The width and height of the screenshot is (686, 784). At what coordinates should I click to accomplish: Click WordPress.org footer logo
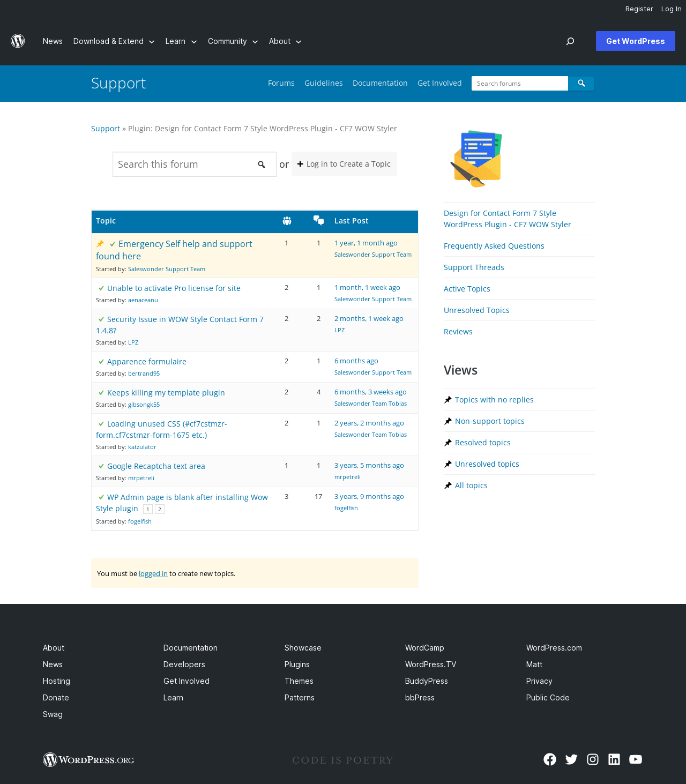point(88,760)
